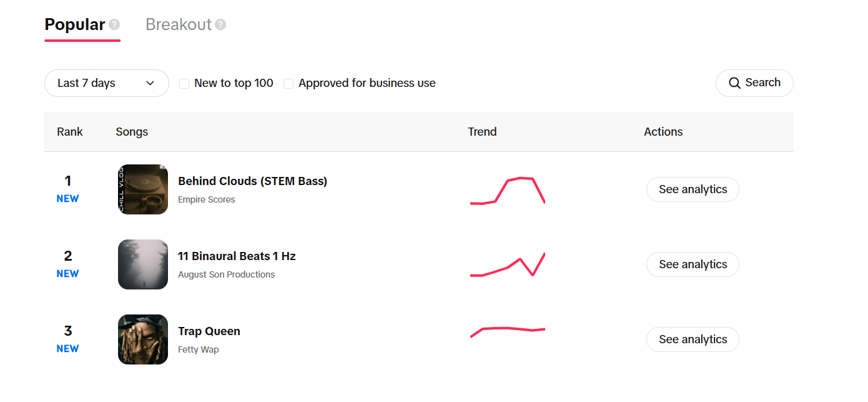Screen dimensions: 868x402
Task: Check Approved for business use filter
Action: tap(289, 84)
